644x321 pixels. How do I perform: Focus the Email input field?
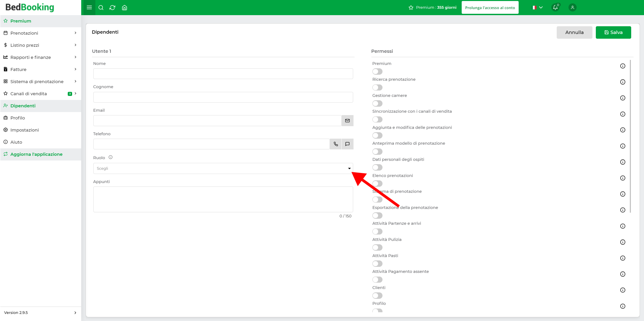coord(217,120)
